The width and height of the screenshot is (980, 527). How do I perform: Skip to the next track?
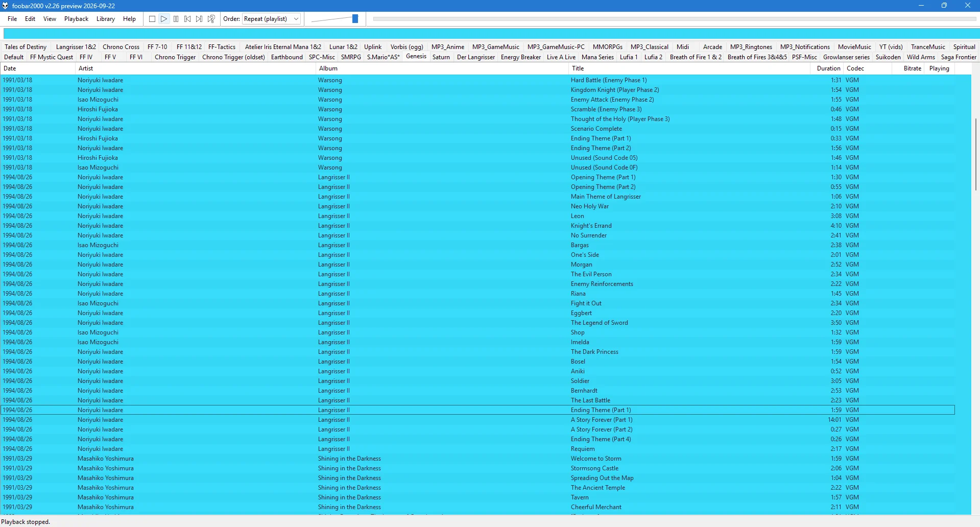[199, 19]
